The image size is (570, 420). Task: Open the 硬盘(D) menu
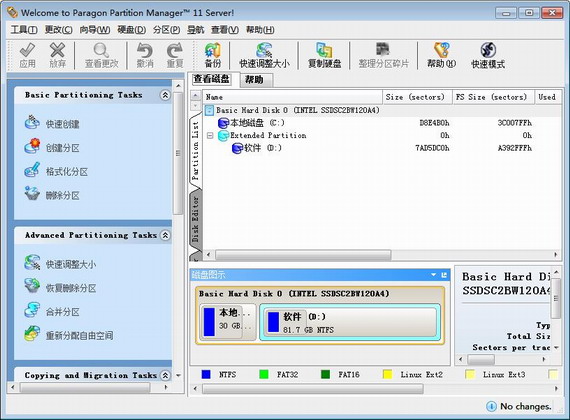tap(131, 30)
